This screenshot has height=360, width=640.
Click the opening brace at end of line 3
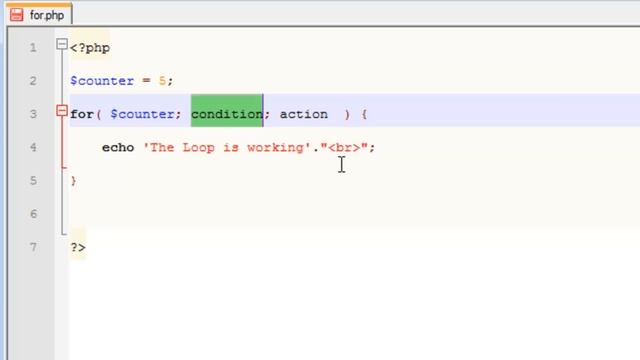tap(364, 114)
